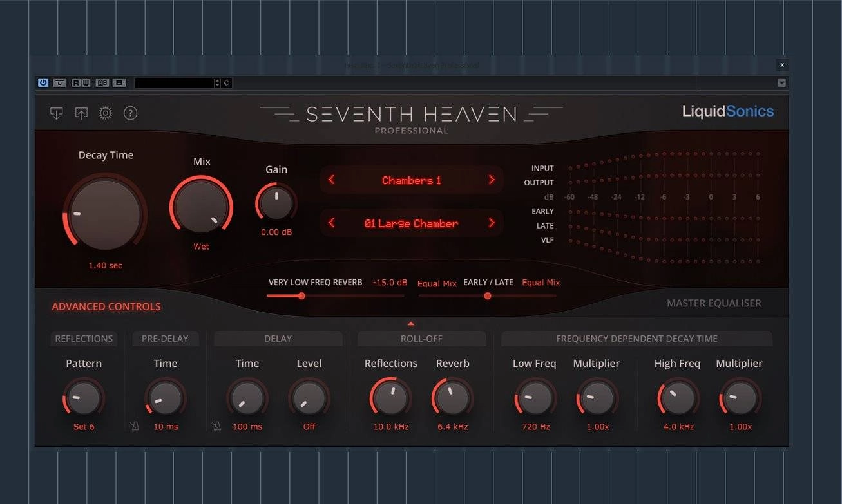Toggle tempo sync metronome icon beside 100 ms
This screenshot has width=842, height=504.
(217, 426)
